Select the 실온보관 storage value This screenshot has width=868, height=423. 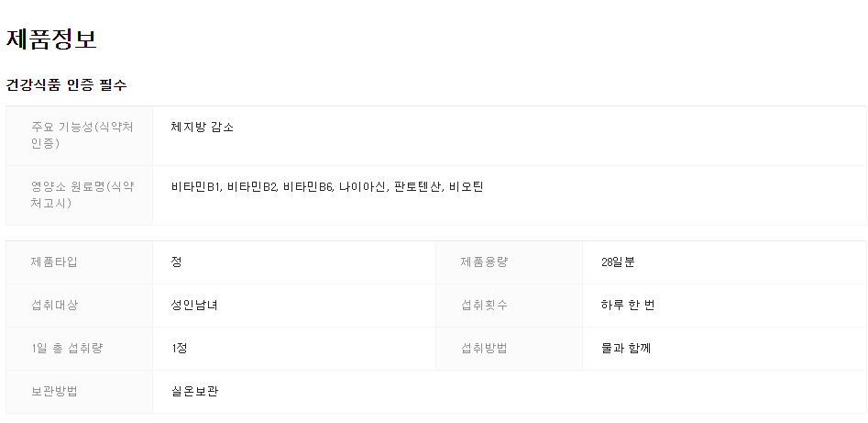(x=193, y=391)
